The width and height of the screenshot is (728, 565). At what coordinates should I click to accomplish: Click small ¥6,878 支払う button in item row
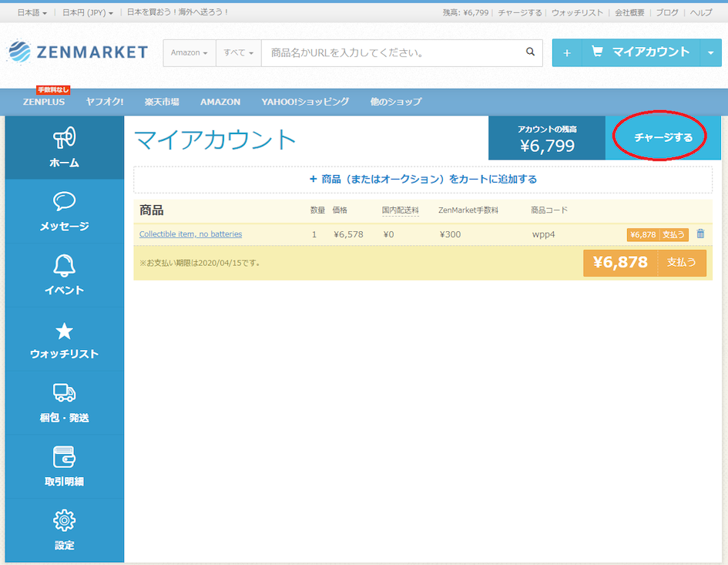[x=657, y=234]
